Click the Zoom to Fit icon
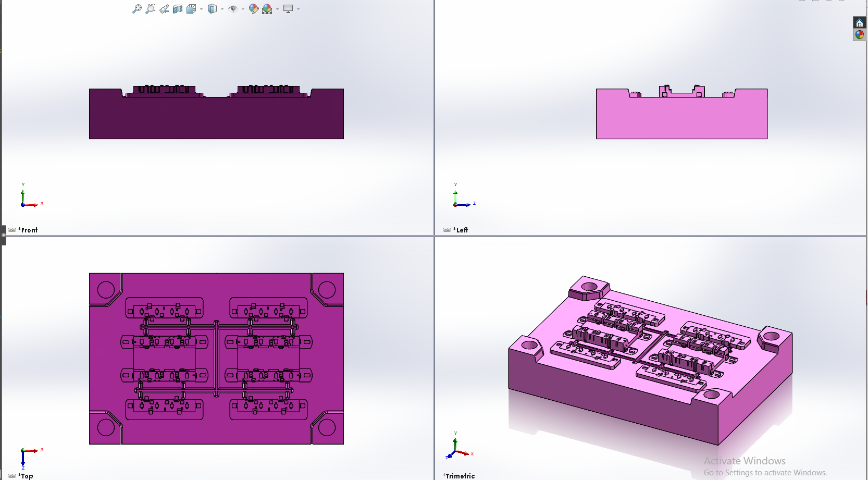868x480 pixels. (137, 9)
